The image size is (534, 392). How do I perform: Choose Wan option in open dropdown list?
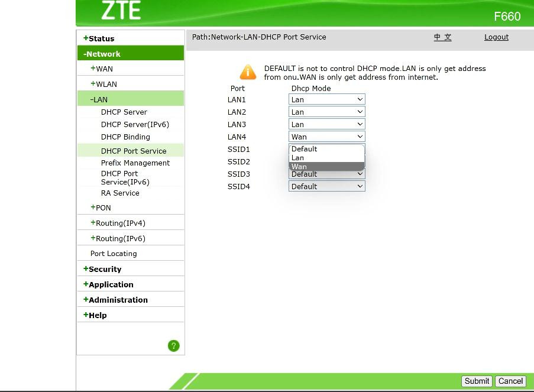coord(327,167)
